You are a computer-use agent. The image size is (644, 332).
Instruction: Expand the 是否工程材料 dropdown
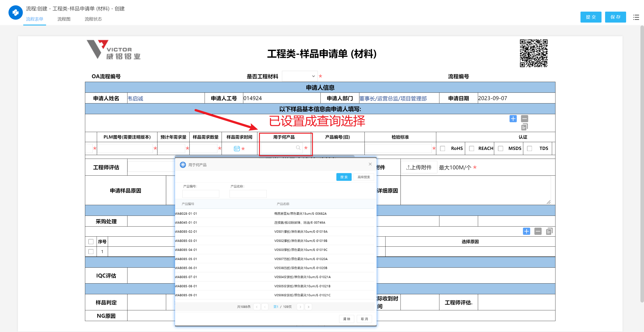click(300, 76)
